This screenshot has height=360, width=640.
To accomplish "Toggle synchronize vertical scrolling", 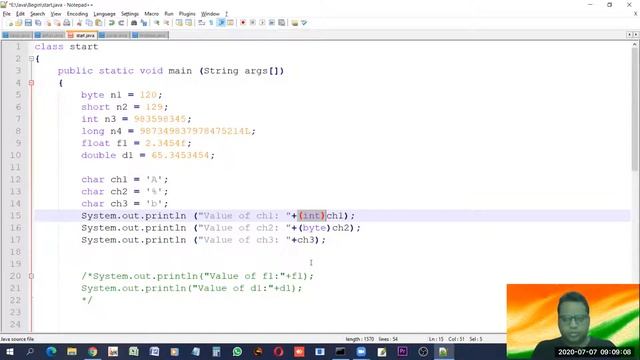I will (179, 23).
